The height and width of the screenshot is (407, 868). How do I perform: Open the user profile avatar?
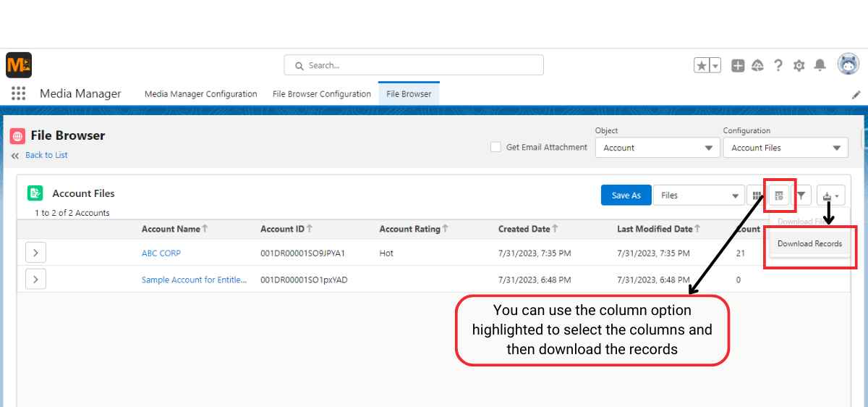click(x=848, y=64)
